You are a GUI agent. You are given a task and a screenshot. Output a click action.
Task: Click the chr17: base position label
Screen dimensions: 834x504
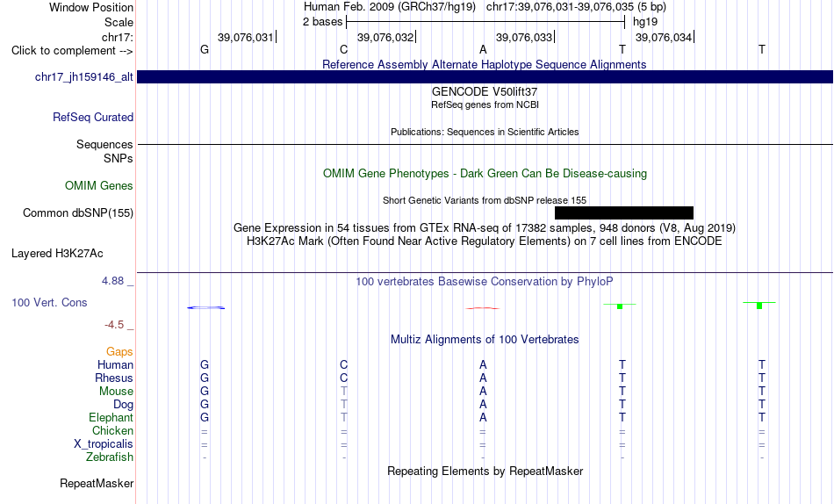point(118,37)
